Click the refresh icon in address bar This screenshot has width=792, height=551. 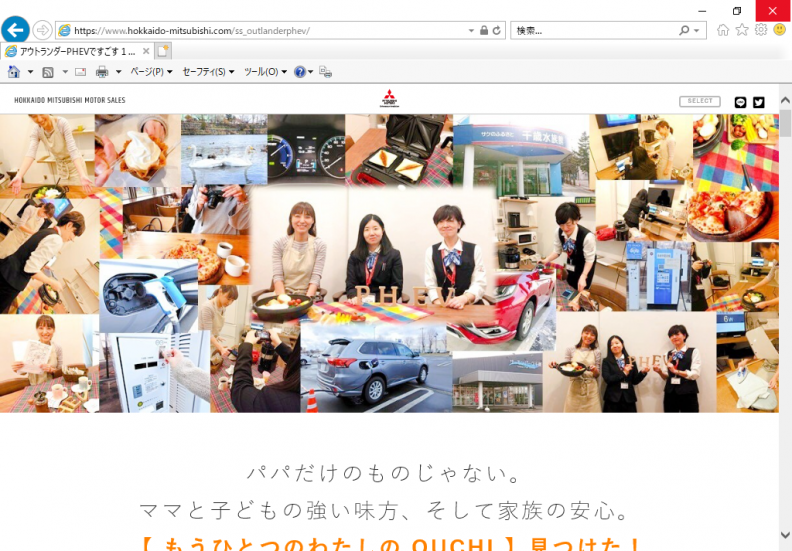[497, 31]
